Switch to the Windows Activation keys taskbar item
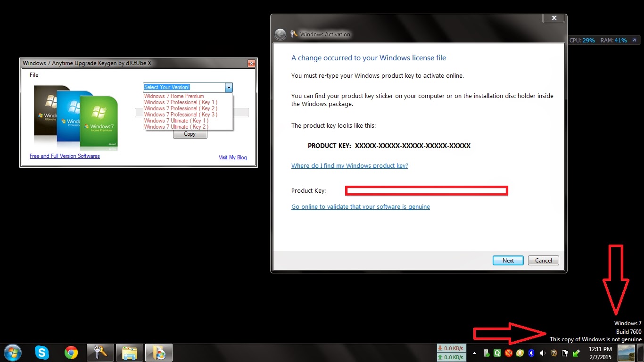This screenshot has width=644, height=362. (100, 353)
